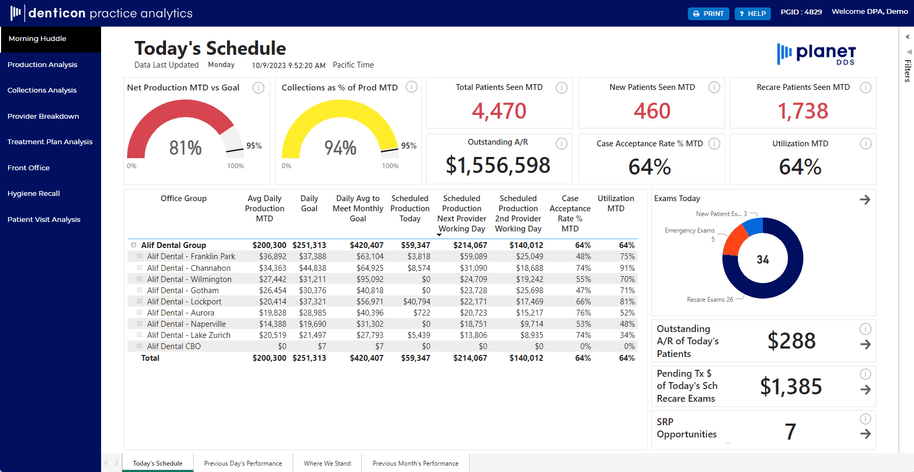Viewport: 914px width, 472px height.
Task: Click info icon on Utilization MTD card
Action: (x=864, y=144)
